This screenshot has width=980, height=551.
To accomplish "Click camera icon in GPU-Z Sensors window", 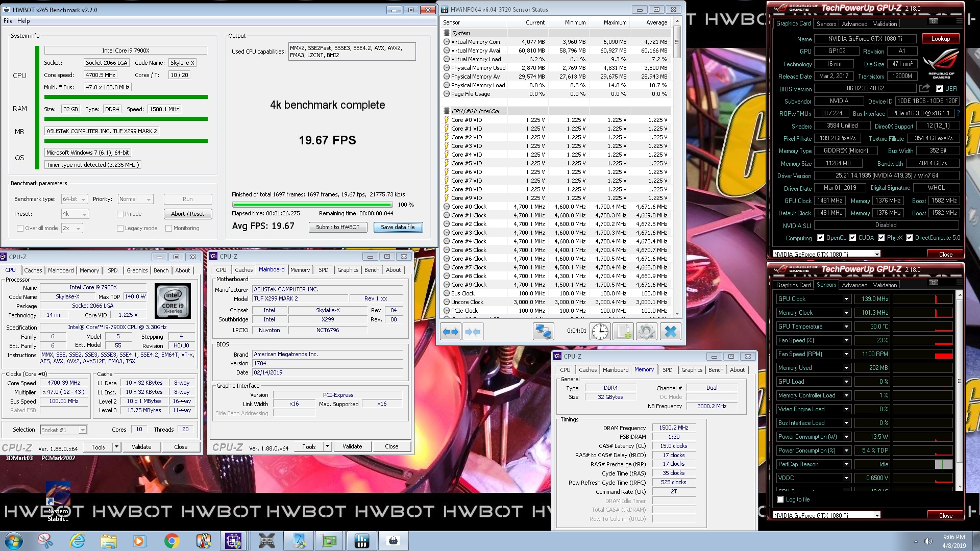I will pyautogui.click(x=934, y=282).
